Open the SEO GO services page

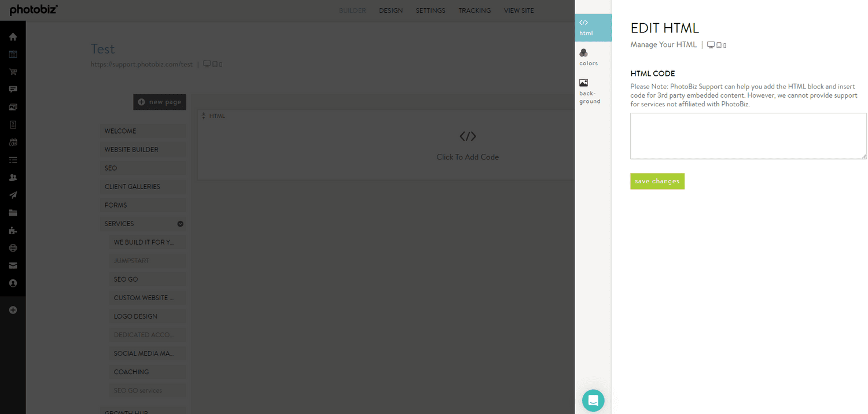pyautogui.click(x=147, y=390)
